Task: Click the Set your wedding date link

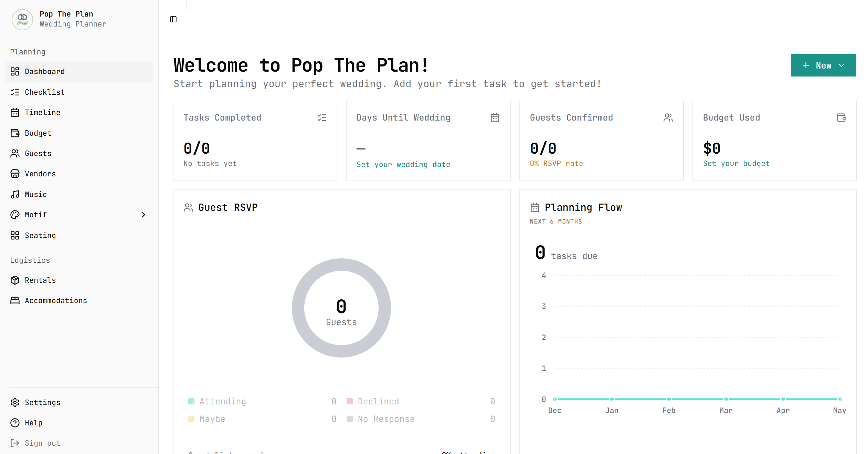Action: click(403, 164)
